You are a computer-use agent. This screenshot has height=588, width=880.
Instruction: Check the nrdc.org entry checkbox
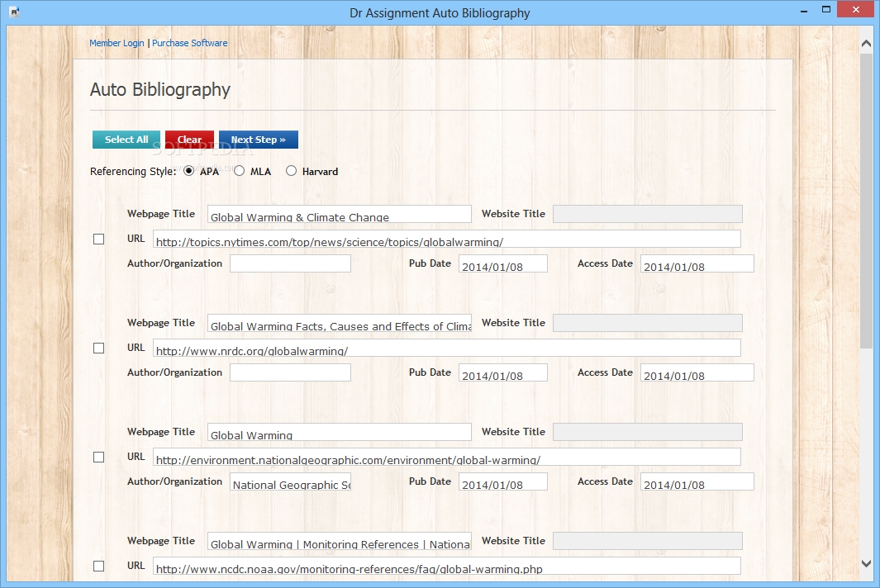pos(99,348)
